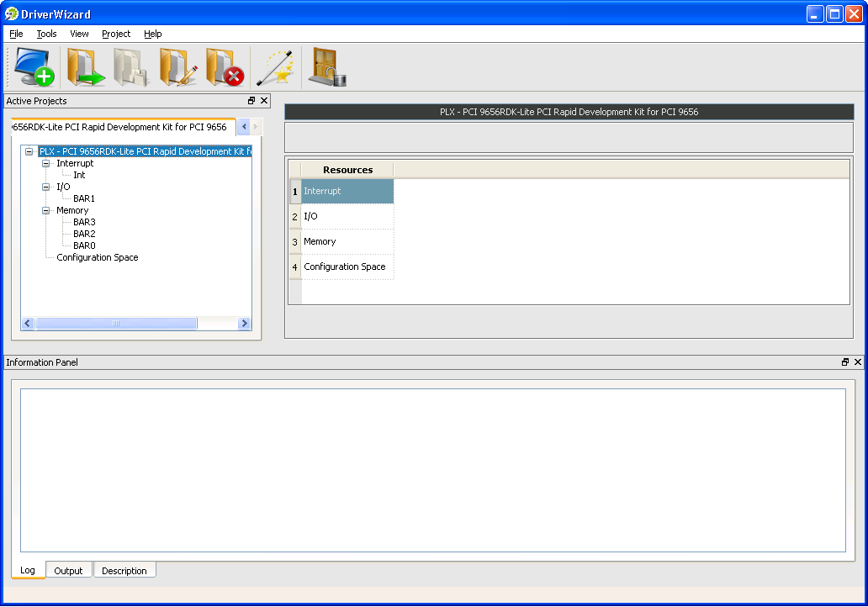Select Memory in the project tree
The height and width of the screenshot is (607, 868).
click(x=72, y=210)
